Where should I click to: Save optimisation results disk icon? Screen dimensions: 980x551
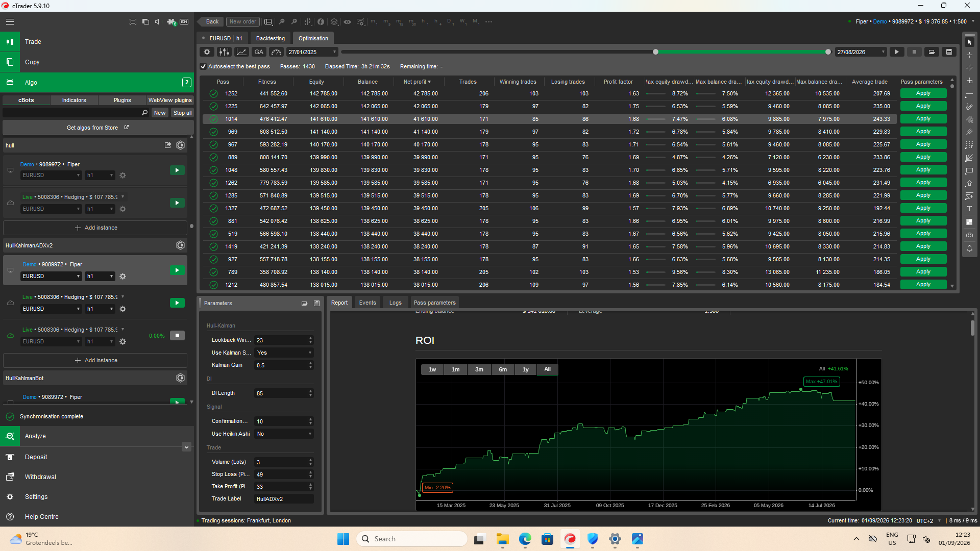pos(949,52)
